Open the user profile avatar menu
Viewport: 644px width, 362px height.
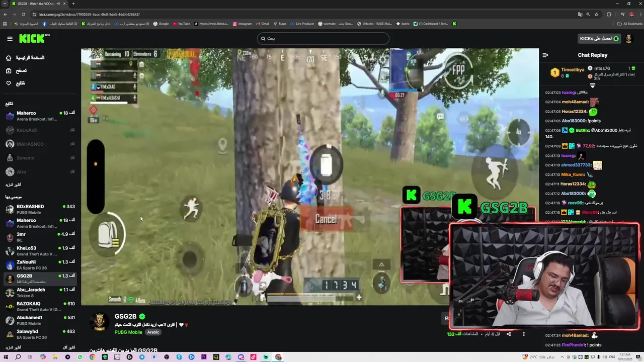[629, 39]
